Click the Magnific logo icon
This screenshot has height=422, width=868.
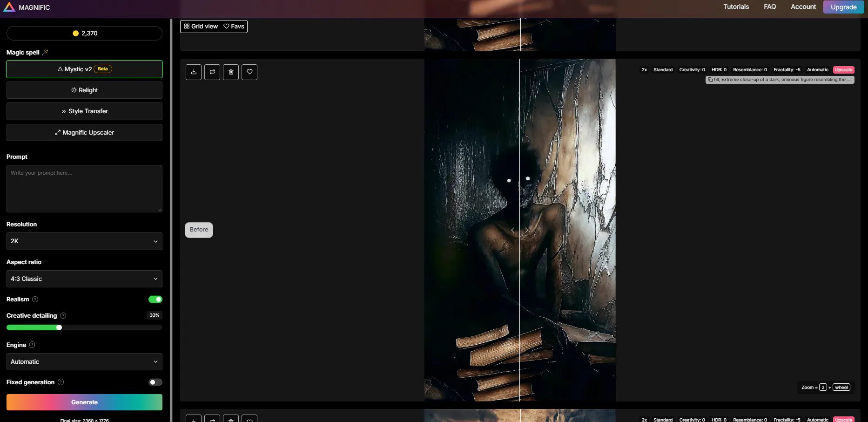point(9,7)
